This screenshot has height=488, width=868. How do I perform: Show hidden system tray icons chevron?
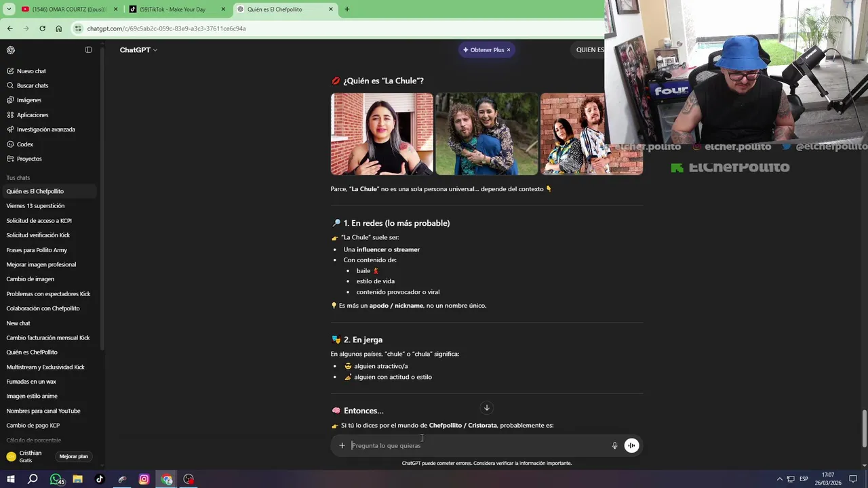click(780, 479)
